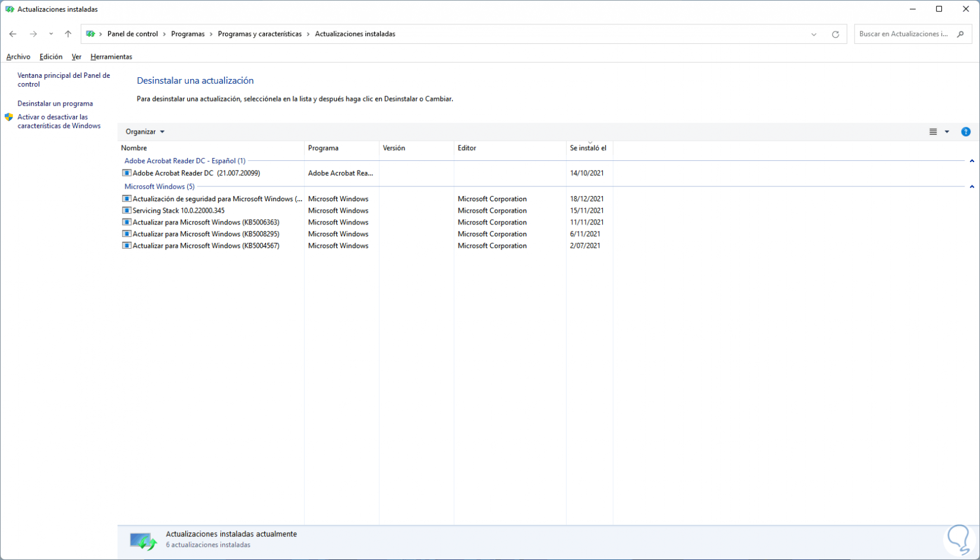Select Actualización de seguridad para Microsoft Windows
This screenshot has width=980, height=560.
point(217,199)
